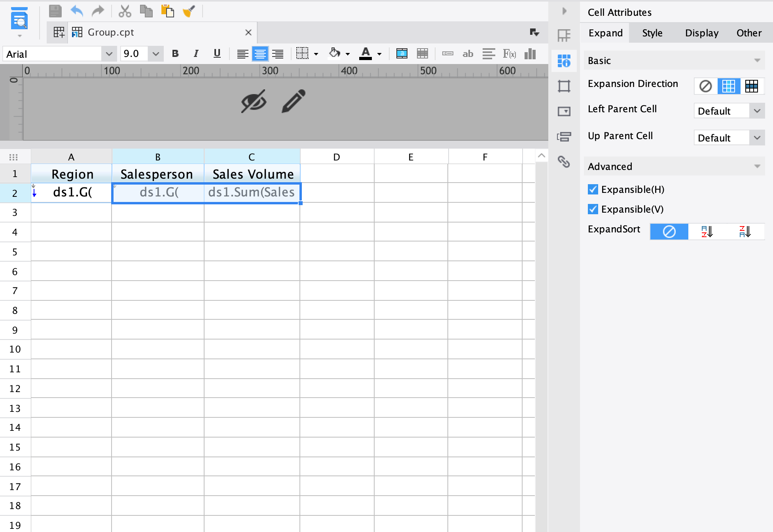Click the pencil edit icon in the gray area
The image size is (773, 532).
(294, 101)
